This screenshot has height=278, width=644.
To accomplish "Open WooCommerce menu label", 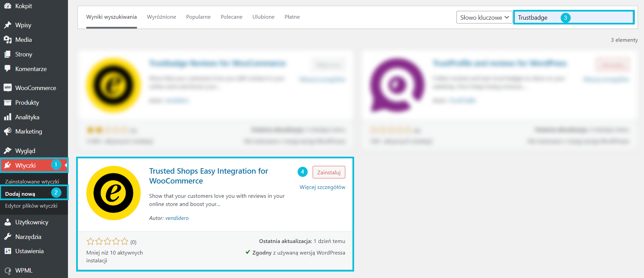I will [x=36, y=88].
